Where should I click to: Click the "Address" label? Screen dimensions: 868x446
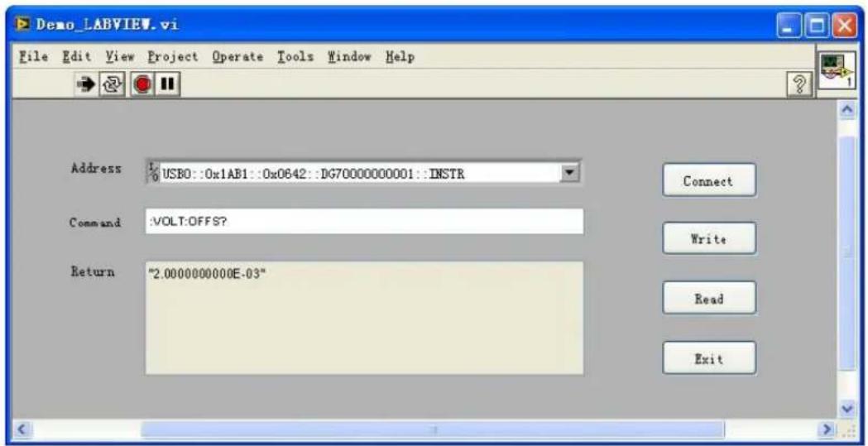click(x=96, y=170)
